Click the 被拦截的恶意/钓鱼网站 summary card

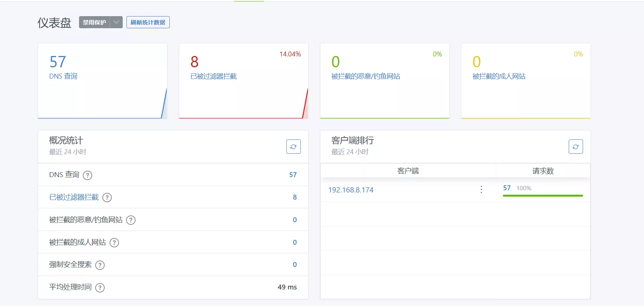[385, 81]
